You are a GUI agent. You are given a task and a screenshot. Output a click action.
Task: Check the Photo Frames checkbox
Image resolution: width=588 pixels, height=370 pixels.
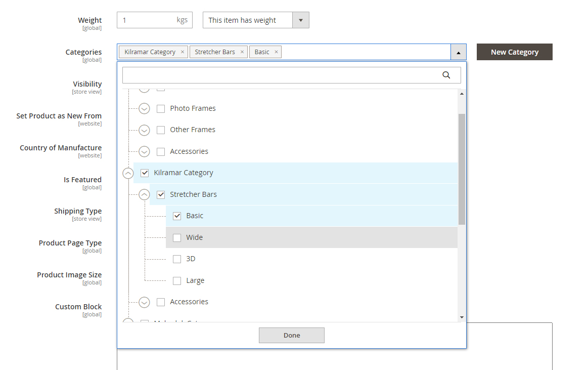pyautogui.click(x=160, y=109)
